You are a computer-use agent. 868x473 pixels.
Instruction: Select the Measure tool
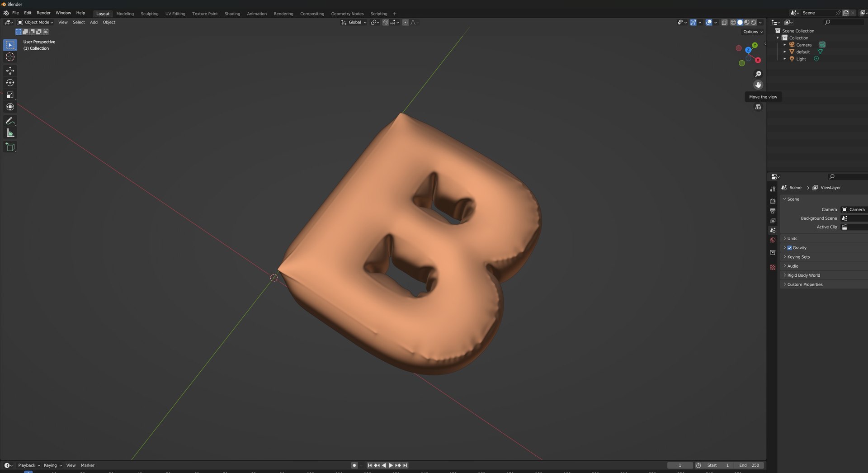[10, 133]
